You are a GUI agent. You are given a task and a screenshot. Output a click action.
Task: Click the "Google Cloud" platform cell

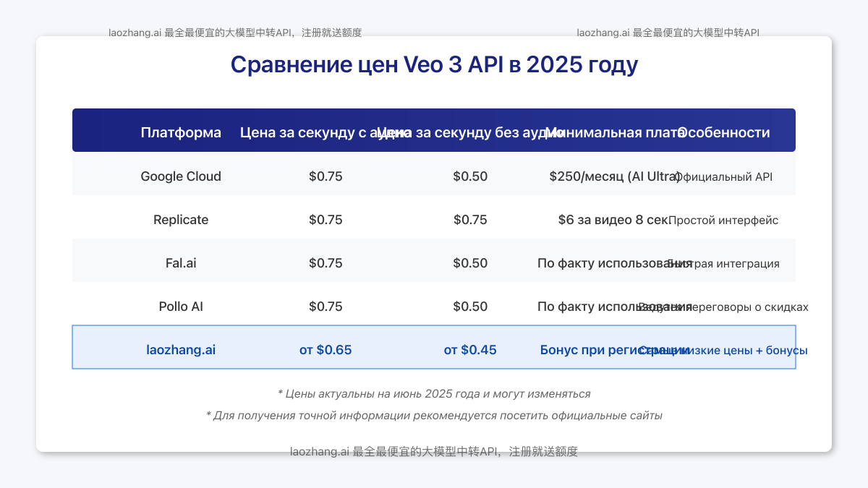(181, 176)
